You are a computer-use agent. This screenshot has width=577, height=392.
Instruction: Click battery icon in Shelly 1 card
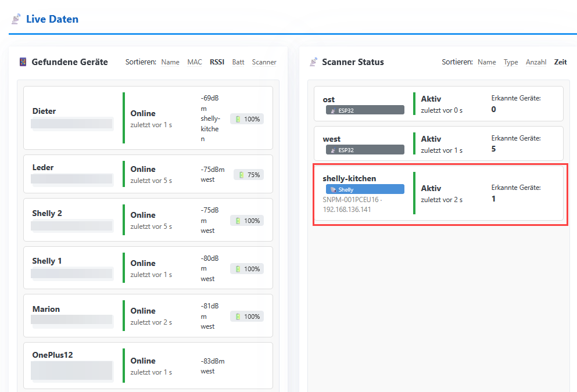click(238, 269)
